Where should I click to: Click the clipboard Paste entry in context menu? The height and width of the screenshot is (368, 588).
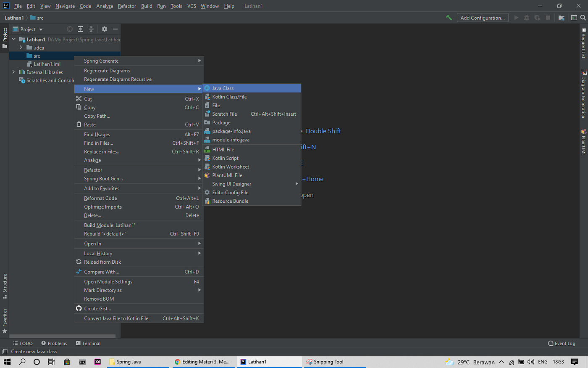(139, 124)
